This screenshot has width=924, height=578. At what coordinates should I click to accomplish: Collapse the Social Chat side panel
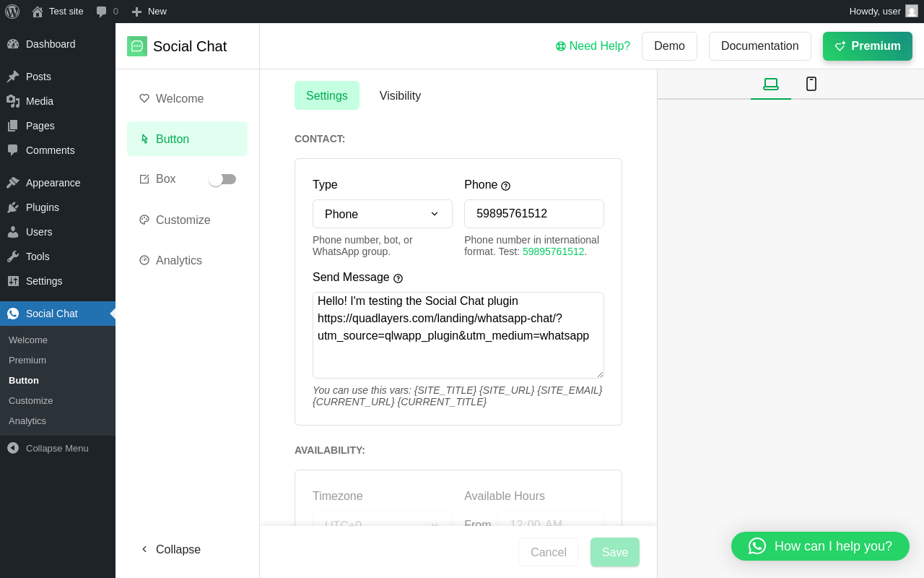coord(170,549)
